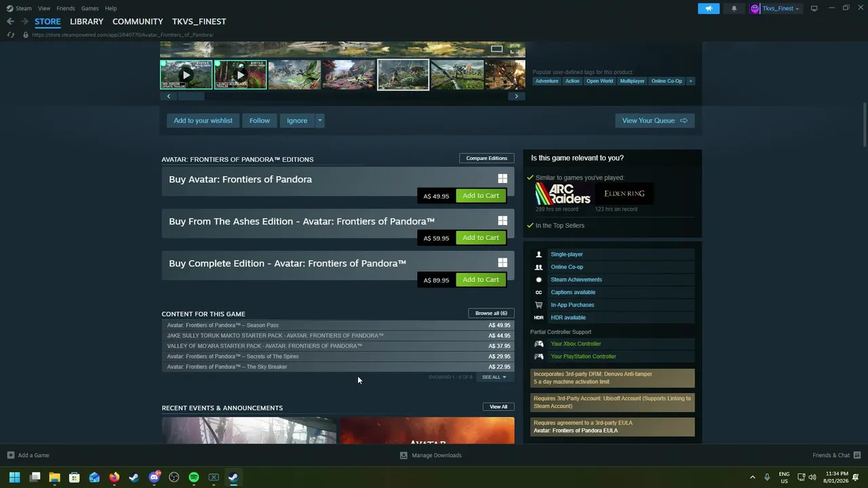Click the In-App Purchases cart icon
Screen dimensions: 868x488
pos(538,305)
